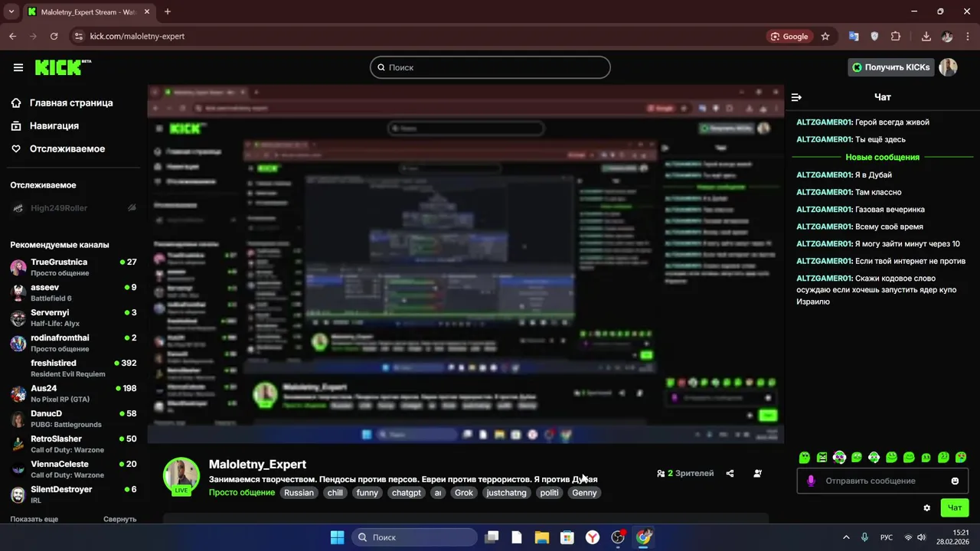Open the emoji picker in message box
The image size is (980, 551).
coord(955,481)
